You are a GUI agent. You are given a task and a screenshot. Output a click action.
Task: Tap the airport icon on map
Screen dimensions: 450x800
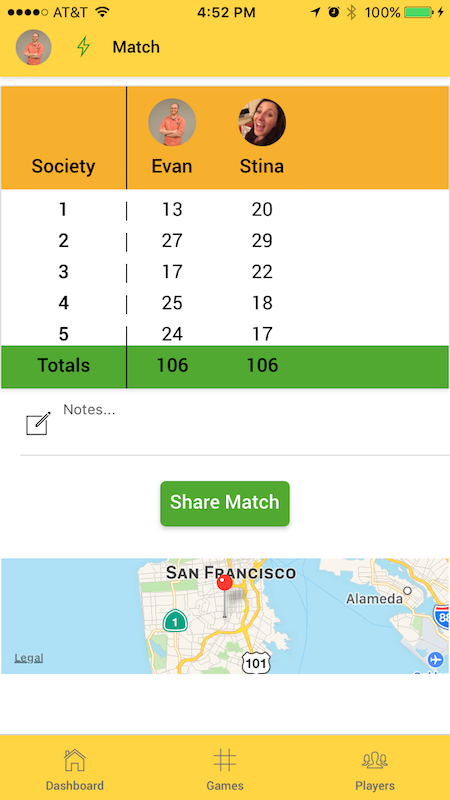(436, 659)
